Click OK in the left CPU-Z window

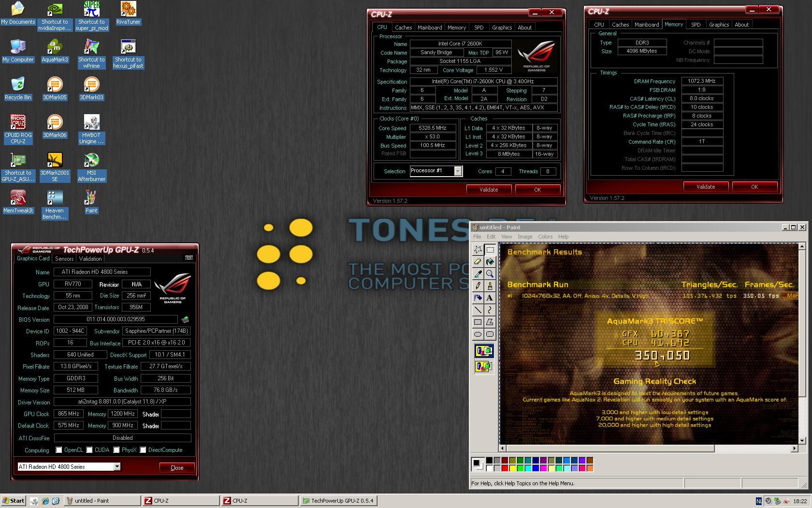coord(537,190)
